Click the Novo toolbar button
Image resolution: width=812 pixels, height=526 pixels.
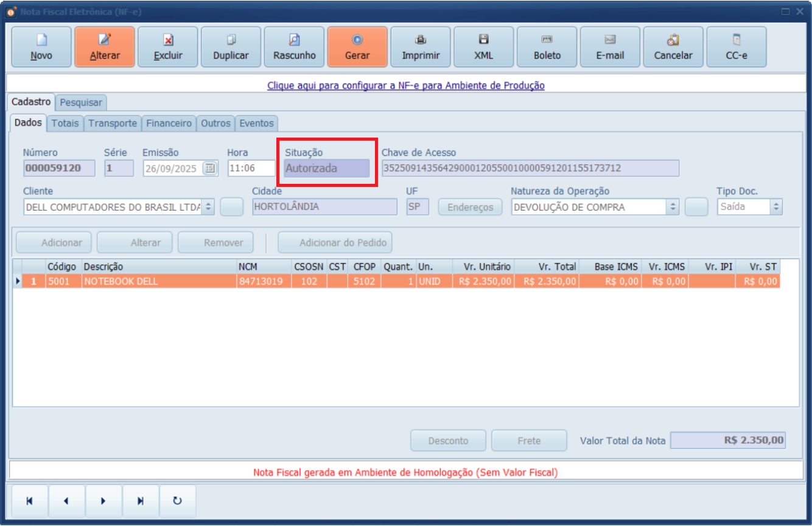pyautogui.click(x=41, y=47)
